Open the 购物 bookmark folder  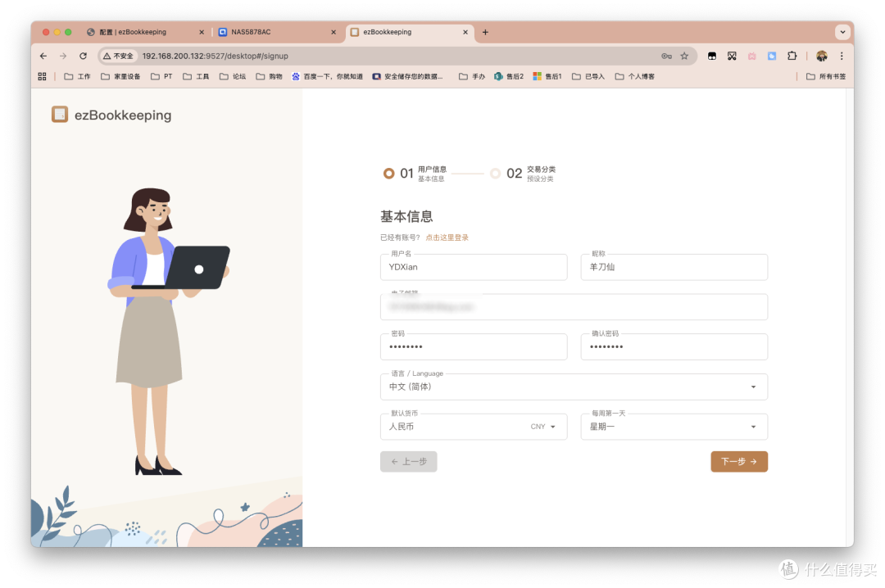(x=270, y=76)
